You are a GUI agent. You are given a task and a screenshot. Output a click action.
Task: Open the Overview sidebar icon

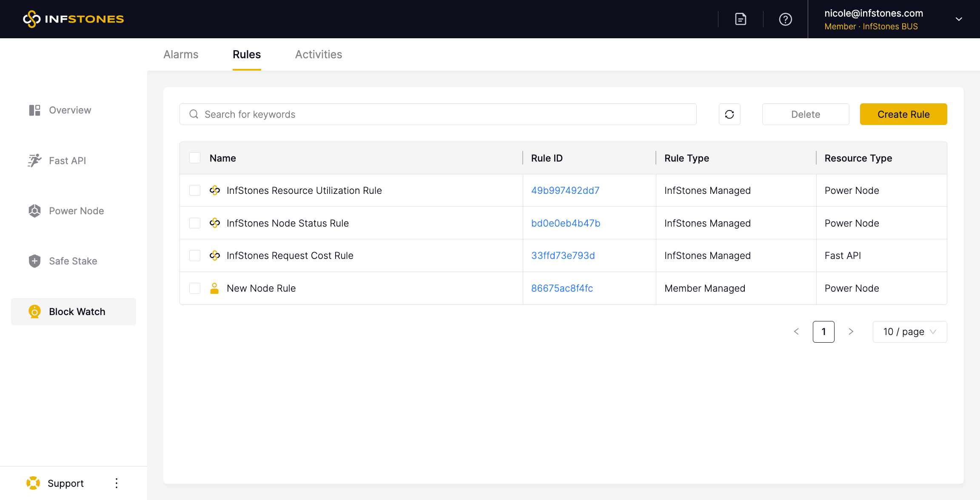pyautogui.click(x=34, y=110)
